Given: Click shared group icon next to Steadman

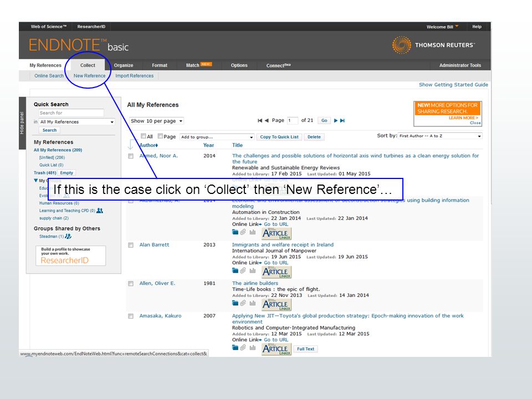Looking at the screenshot, I should [x=68, y=236].
